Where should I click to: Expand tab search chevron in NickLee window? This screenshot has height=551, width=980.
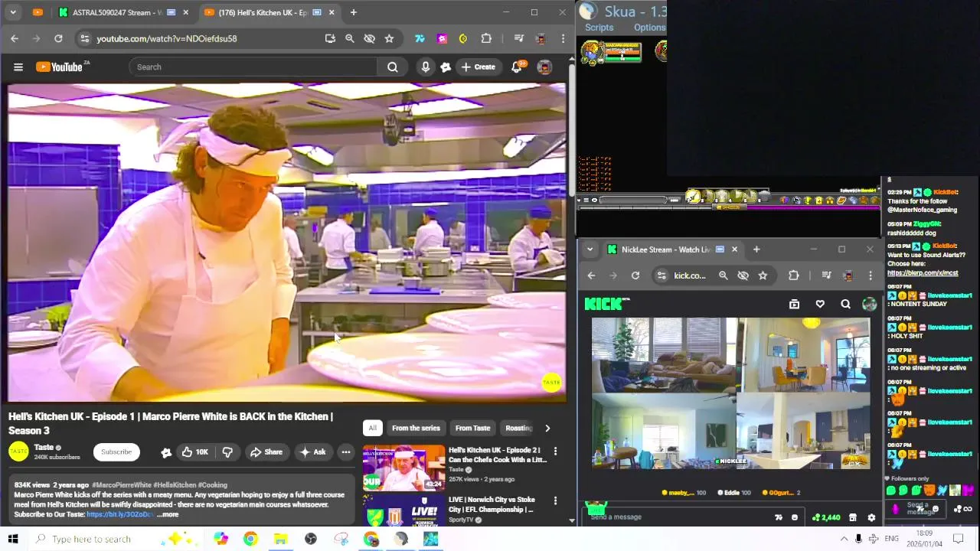pyautogui.click(x=590, y=249)
